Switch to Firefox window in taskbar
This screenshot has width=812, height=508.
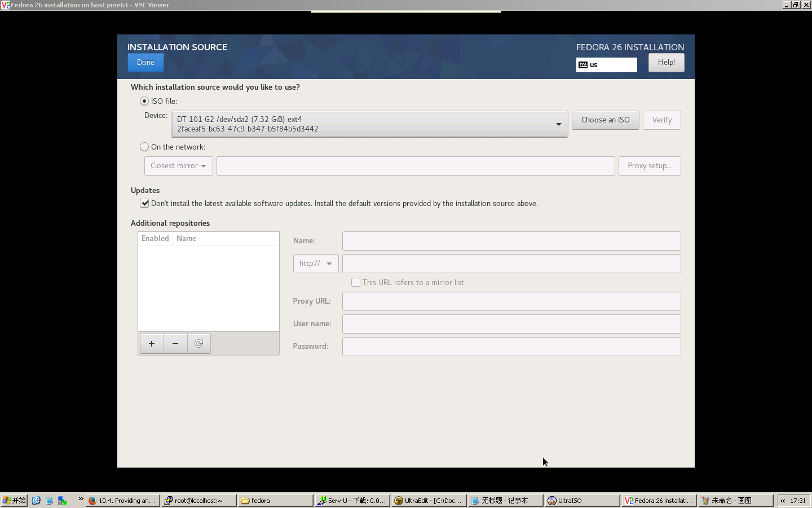(x=123, y=501)
